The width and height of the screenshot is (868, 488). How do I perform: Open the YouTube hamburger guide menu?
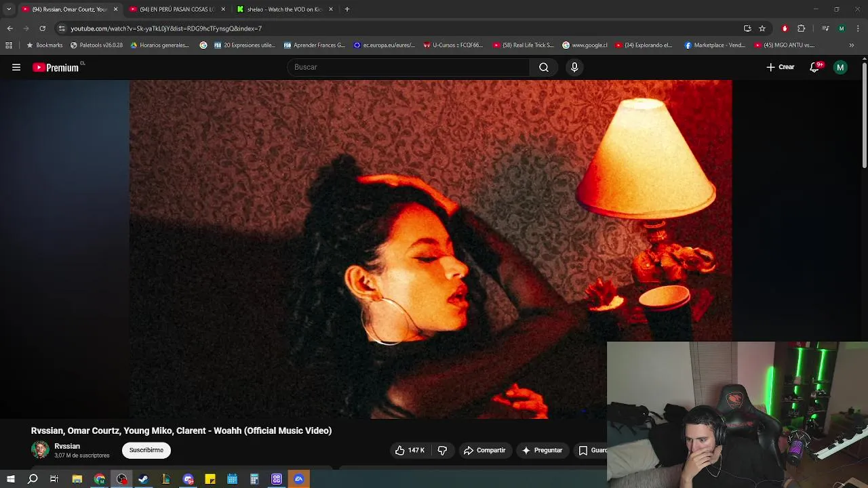[x=16, y=67]
